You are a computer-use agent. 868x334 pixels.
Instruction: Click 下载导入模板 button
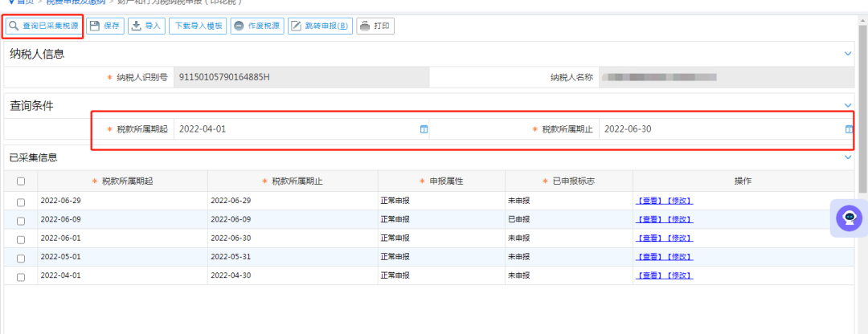tap(197, 26)
